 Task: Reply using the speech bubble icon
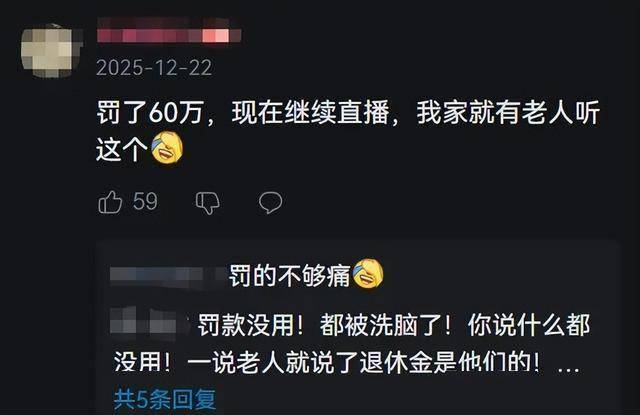tap(270, 202)
